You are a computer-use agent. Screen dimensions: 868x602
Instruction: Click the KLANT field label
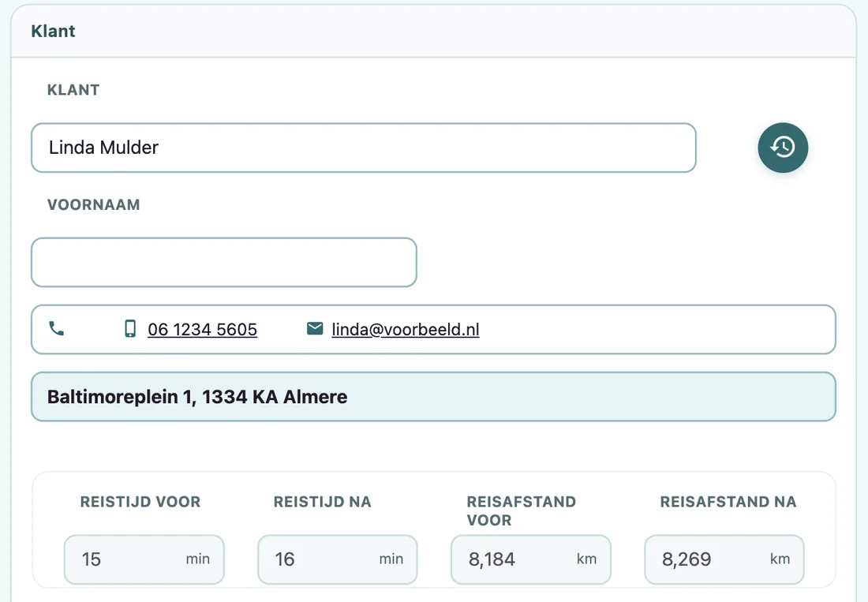click(73, 90)
